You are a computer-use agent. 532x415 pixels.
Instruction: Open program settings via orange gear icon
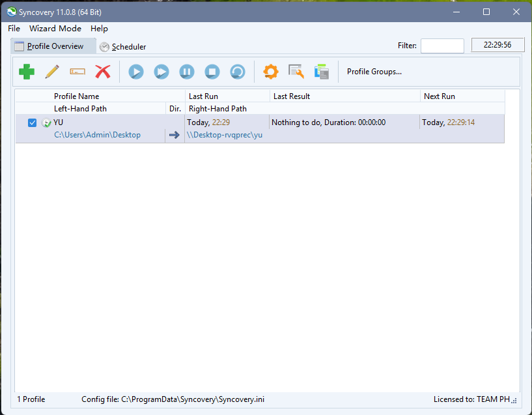[271, 72]
